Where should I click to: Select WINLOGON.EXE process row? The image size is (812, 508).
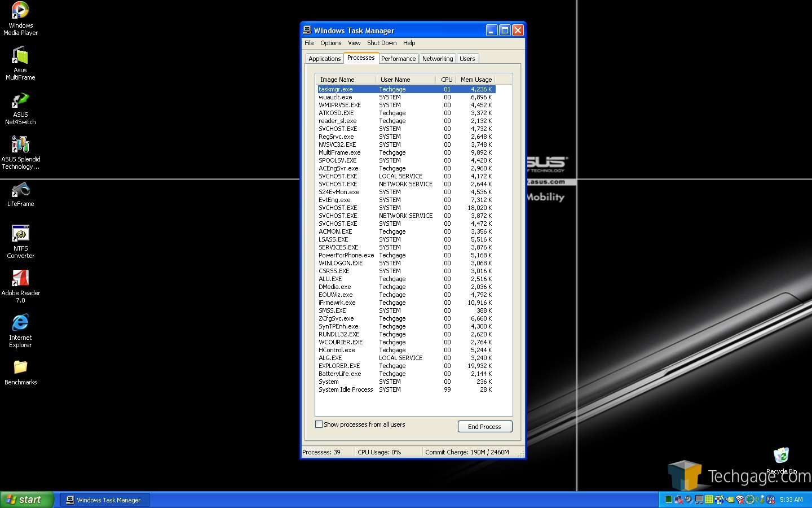pyautogui.click(x=406, y=263)
